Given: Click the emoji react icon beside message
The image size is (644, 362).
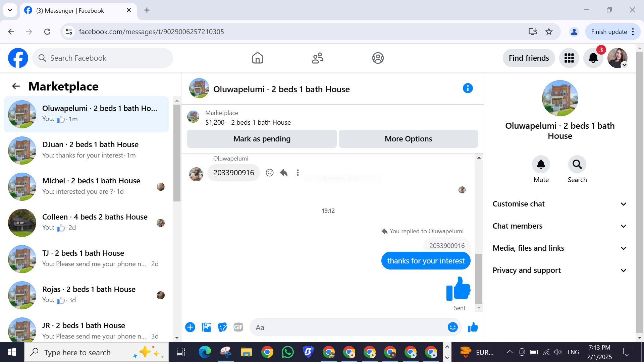Looking at the screenshot, I should (x=269, y=173).
